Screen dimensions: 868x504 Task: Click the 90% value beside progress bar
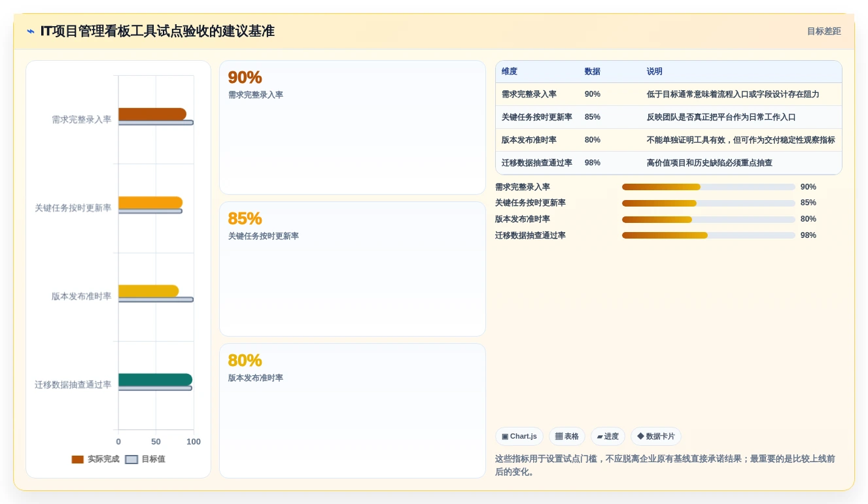[808, 187]
